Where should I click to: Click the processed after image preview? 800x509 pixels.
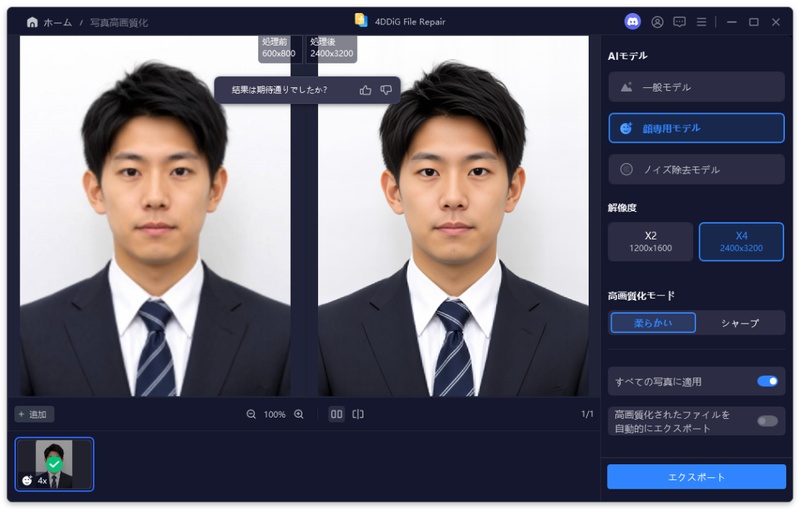point(453,216)
